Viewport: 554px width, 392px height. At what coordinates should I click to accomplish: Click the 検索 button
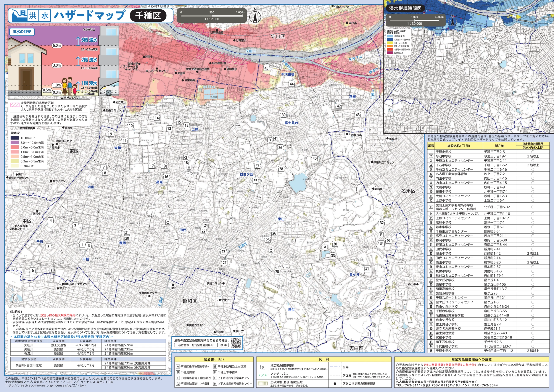point(224,345)
